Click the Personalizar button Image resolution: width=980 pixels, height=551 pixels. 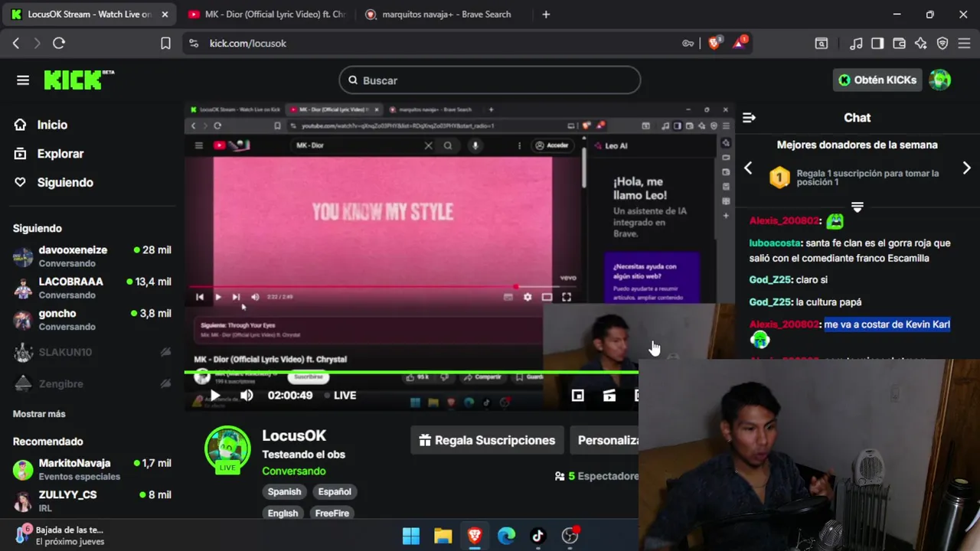[x=605, y=440]
